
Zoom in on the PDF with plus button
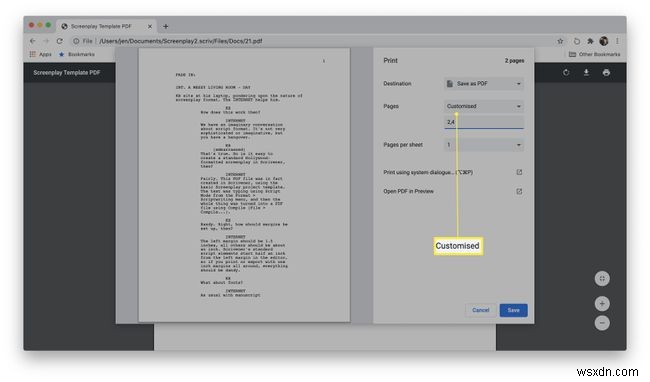(x=602, y=304)
